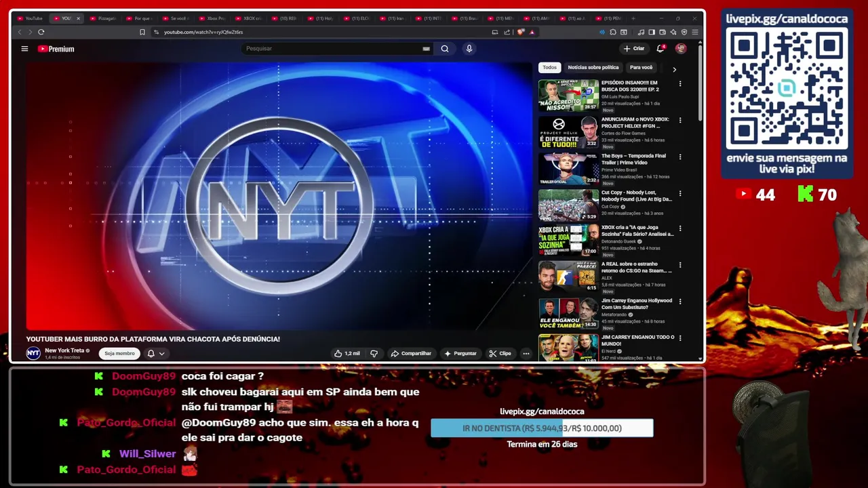Open a new browser tab
This screenshot has width=868, height=488.
633,18
